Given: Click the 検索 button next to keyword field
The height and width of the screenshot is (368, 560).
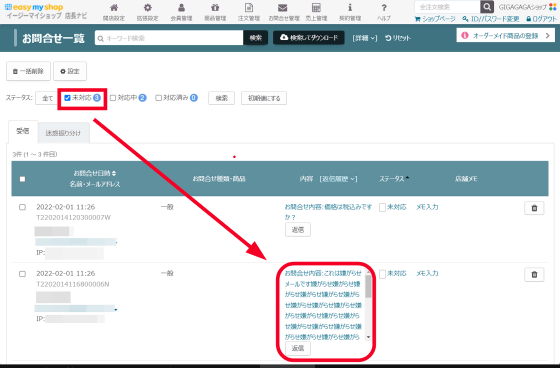Looking at the screenshot, I should click(x=256, y=38).
